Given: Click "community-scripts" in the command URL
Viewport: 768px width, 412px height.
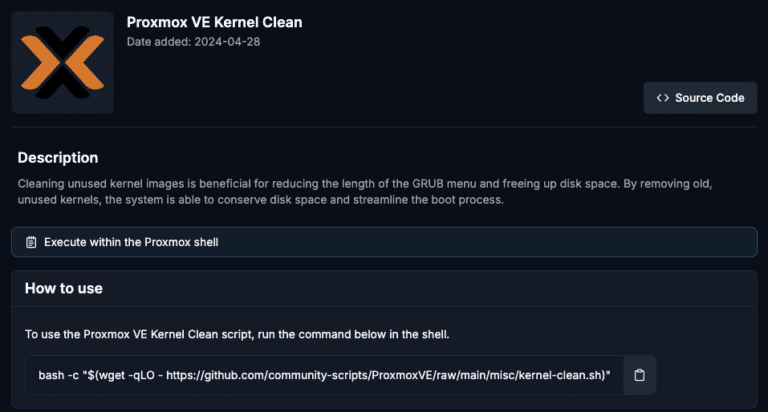Looking at the screenshot, I should click(x=326, y=375).
